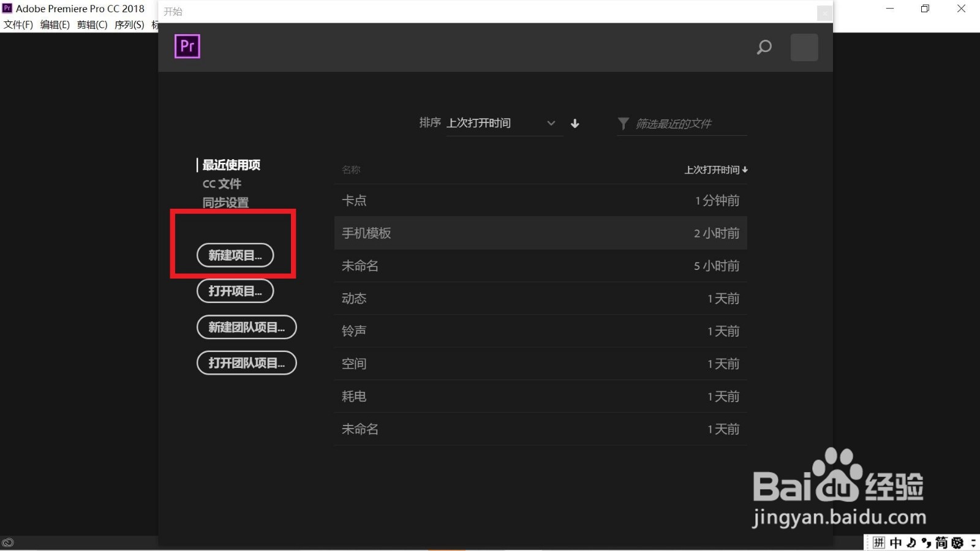Select the 最近使用项 tab

[232, 165]
